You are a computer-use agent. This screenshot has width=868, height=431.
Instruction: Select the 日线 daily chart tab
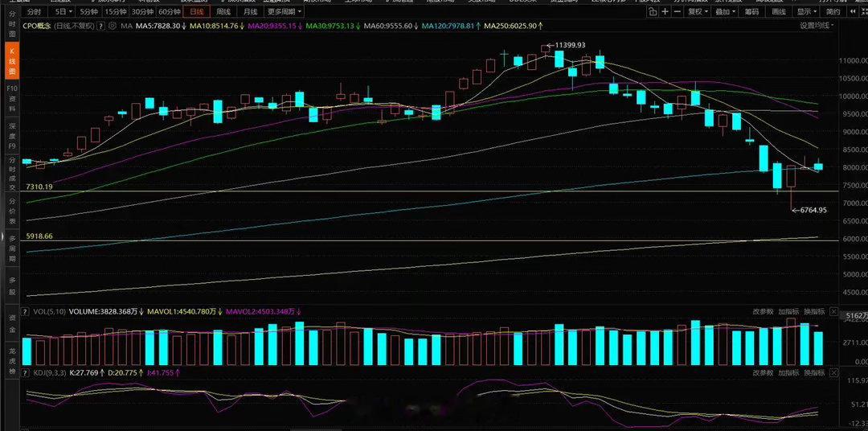(197, 11)
